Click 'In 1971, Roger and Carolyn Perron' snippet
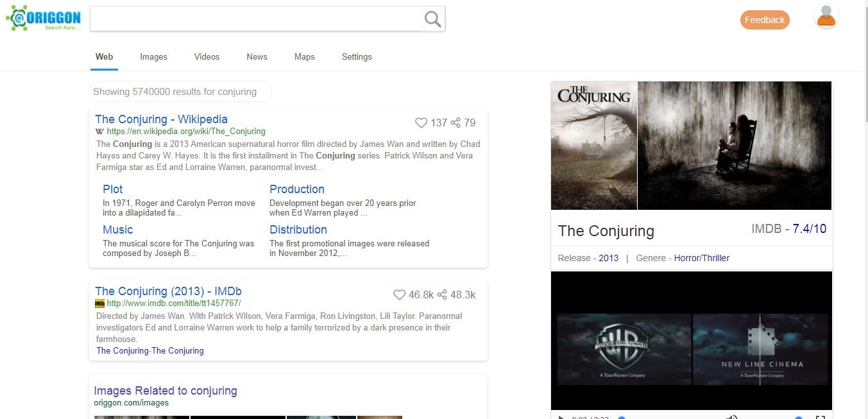This screenshot has width=868, height=419. point(179,208)
